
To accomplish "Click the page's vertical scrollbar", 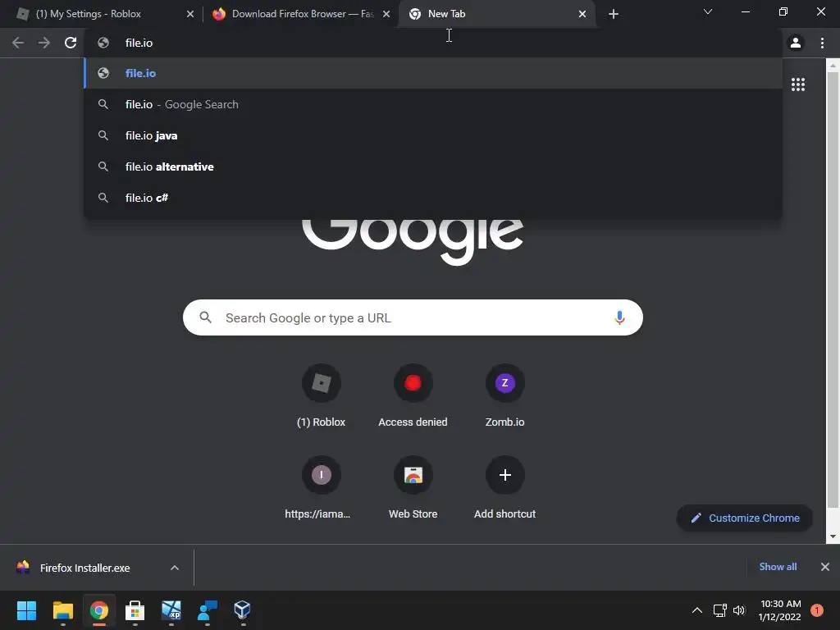I will click(833, 290).
